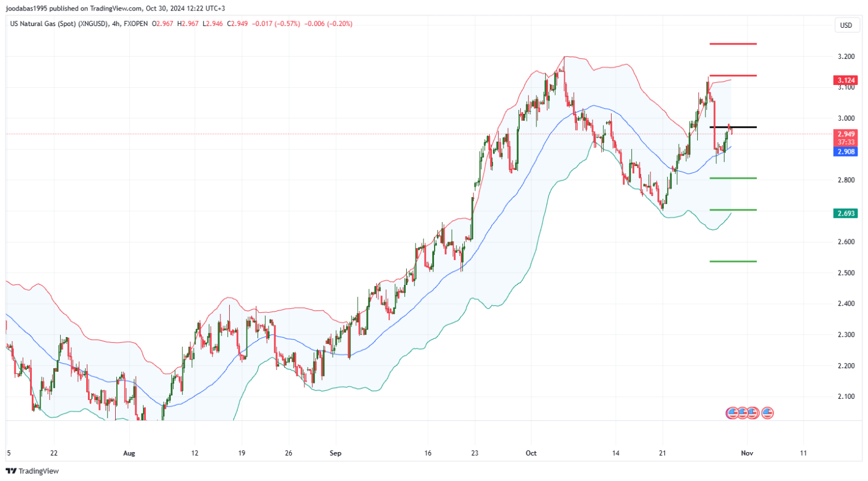The height and width of the screenshot is (481, 868).
Task: Click the close value 'C2.949'
Action: coord(238,24)
